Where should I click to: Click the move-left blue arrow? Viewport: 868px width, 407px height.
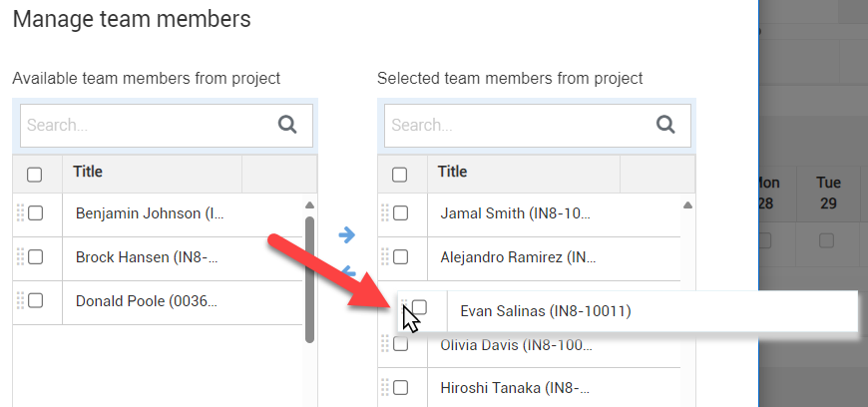click(x=347, y=270)
